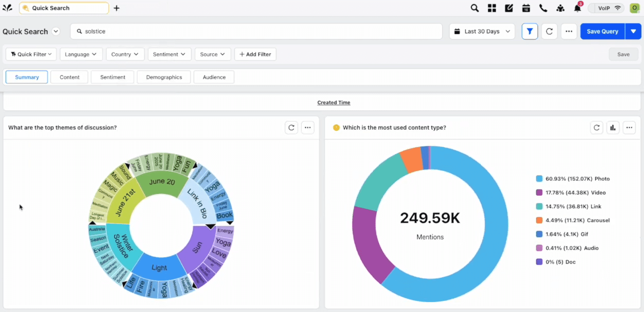Open the notifications bell with badge
This screenshot has width=644, height=312.
pyautogui.click(x=577, y=8)
